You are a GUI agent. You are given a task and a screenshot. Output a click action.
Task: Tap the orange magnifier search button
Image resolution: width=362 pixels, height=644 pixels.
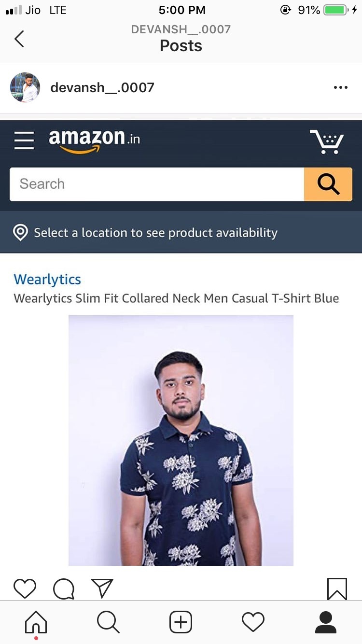click(328, 184)
